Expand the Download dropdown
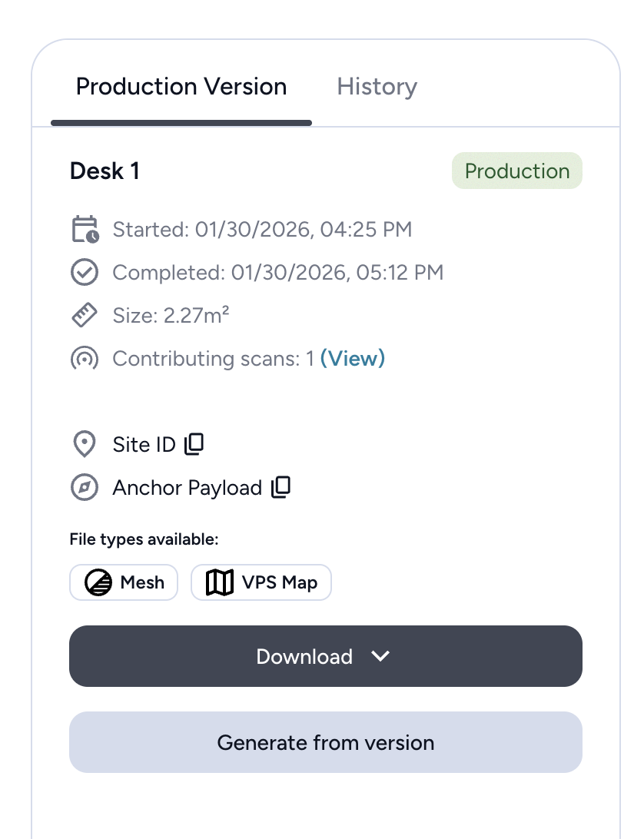This screenshot has height=839, width=644. click(325, 656)
